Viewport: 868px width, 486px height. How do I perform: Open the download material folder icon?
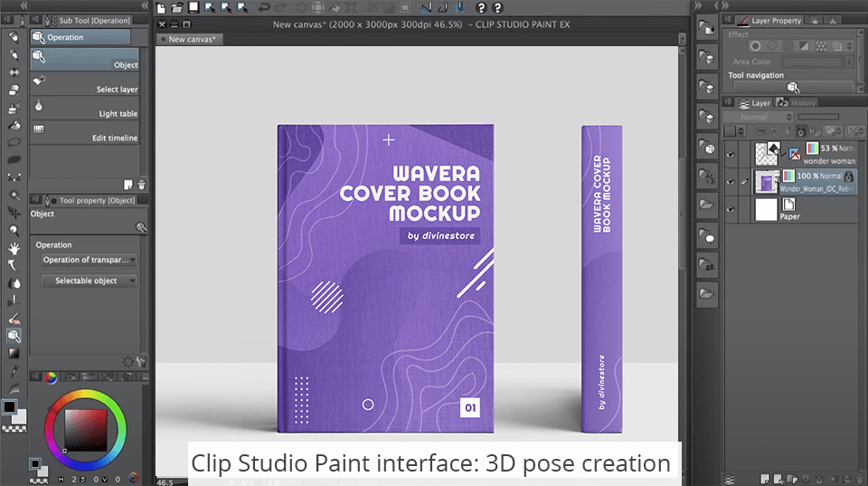(707, 28)
